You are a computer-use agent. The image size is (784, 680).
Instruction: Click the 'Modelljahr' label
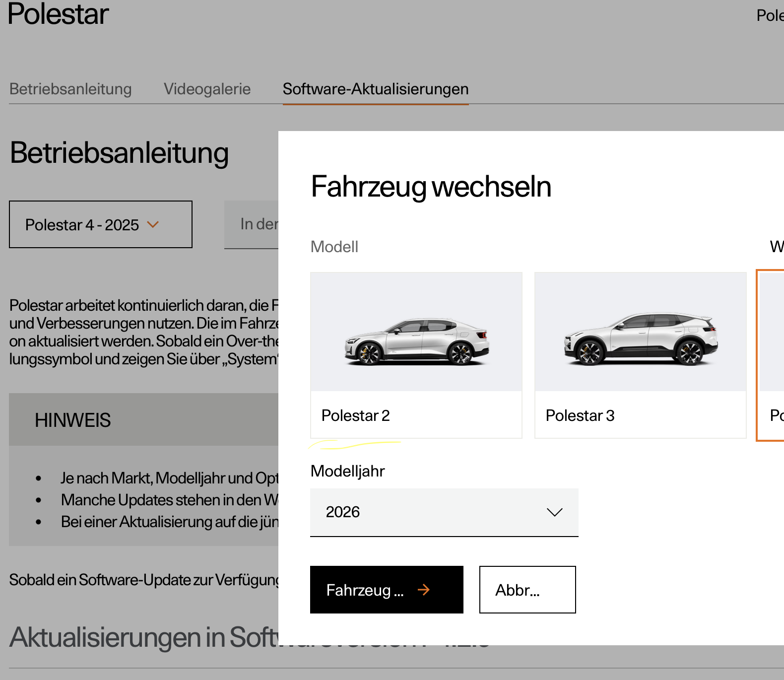tap(348, 471)
